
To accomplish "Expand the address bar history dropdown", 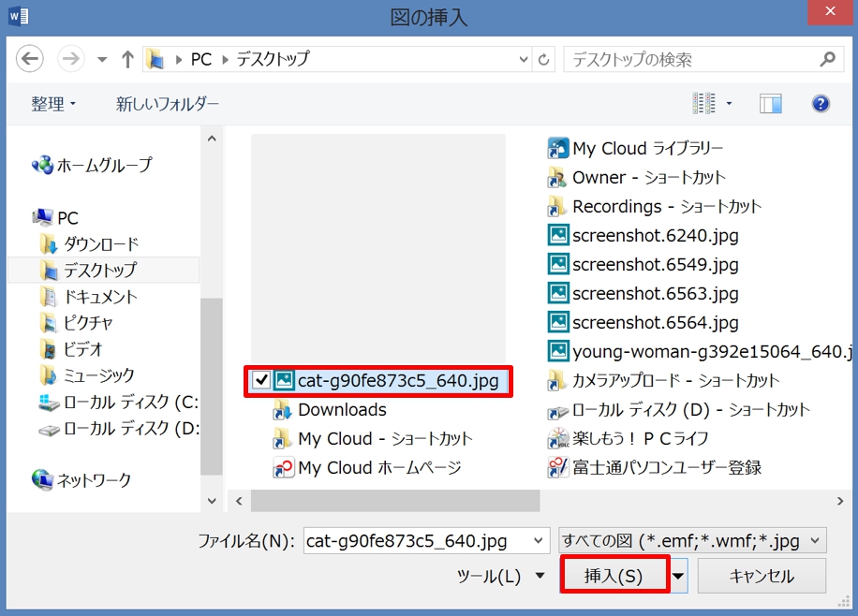I will [524, 59].
